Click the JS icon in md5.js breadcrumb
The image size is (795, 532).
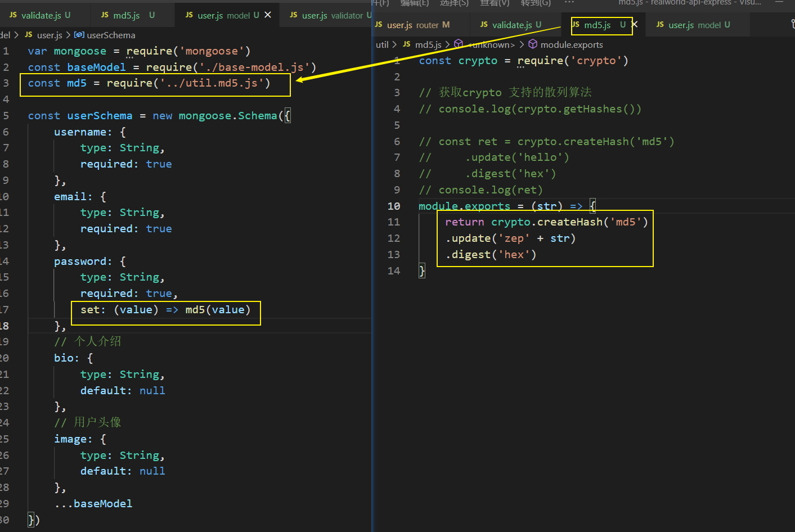407,44
